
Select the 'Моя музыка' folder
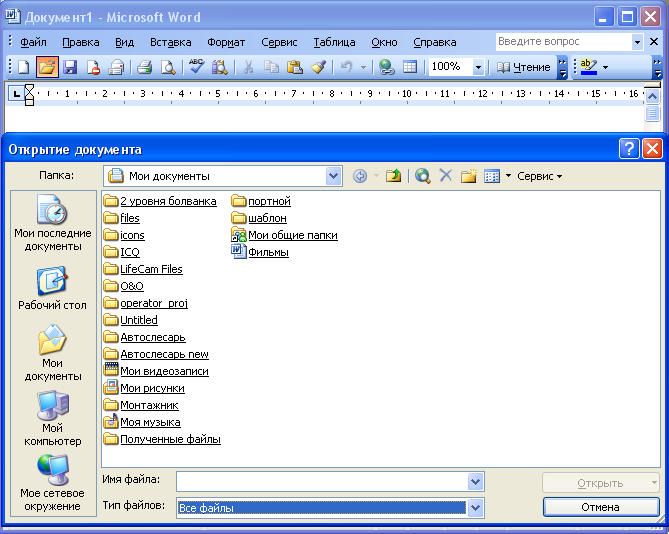[142, 422]
